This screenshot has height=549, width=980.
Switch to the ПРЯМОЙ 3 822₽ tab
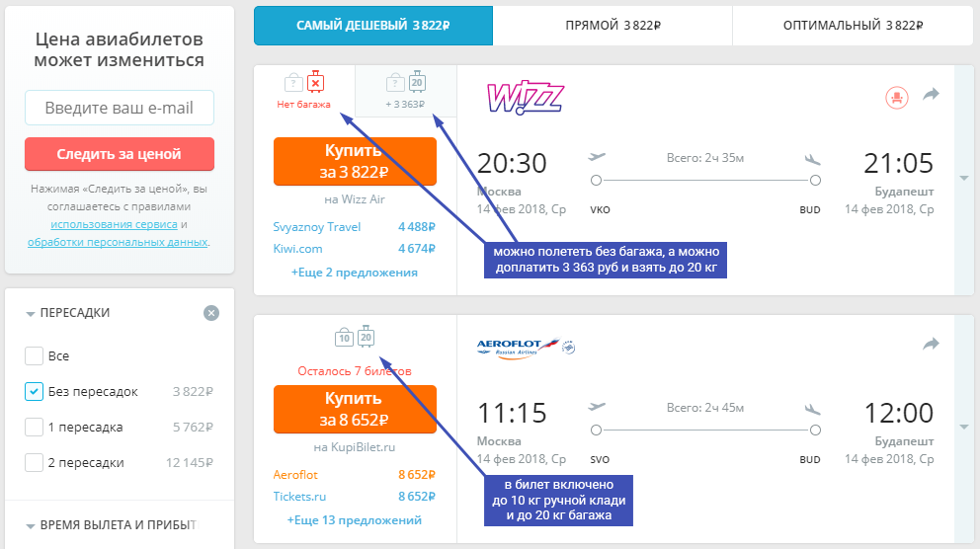point(612,26)
